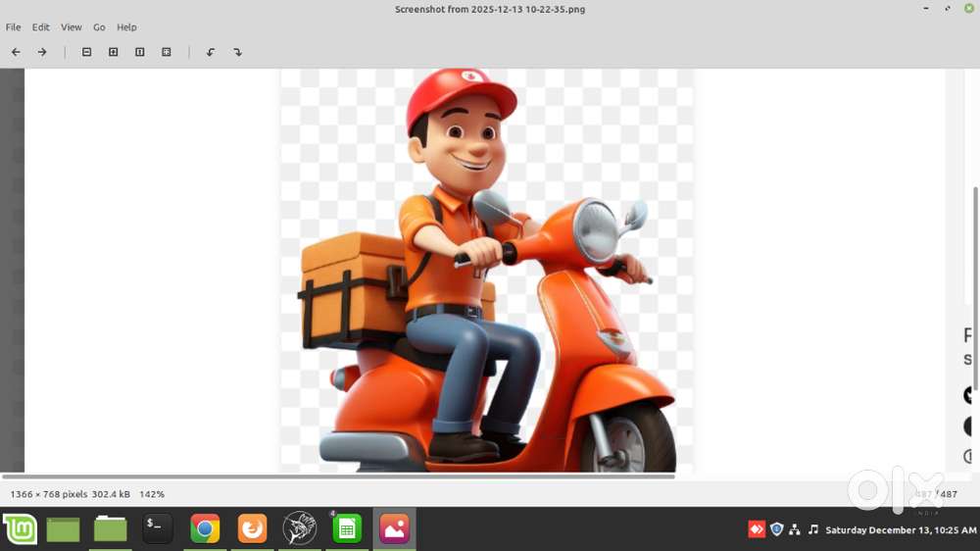Screen dimensions: 980x551
Task: Go to the previous image
Action: click(16, 52)
